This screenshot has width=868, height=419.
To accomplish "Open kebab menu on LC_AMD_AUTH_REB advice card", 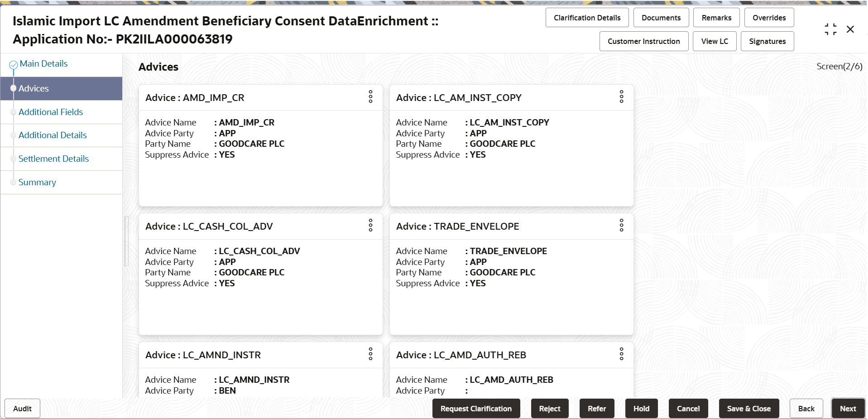I will 621,354.
